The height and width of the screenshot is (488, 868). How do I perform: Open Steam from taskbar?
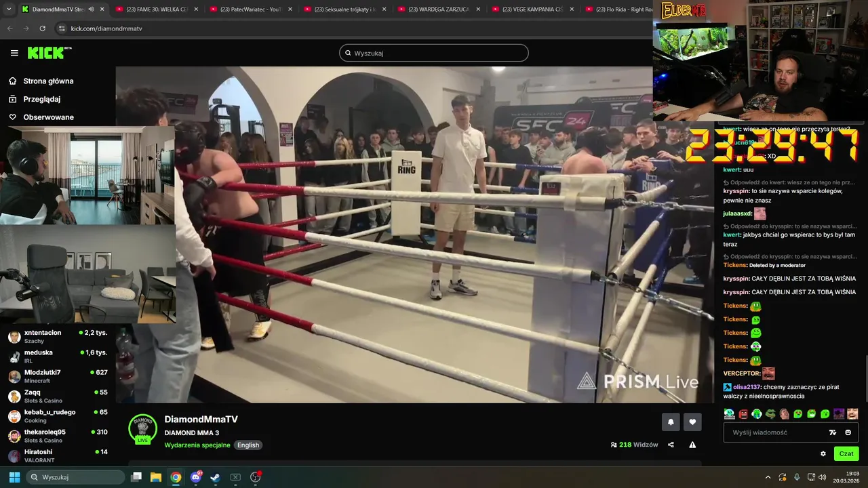(215, 477)
